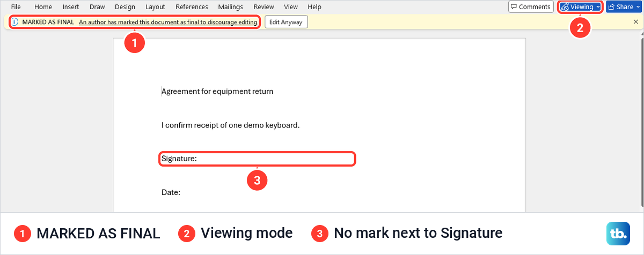Click the Edit Anyway button
Image resolution: width=644 pixels, height=255 pixels.
click(286, 22)
